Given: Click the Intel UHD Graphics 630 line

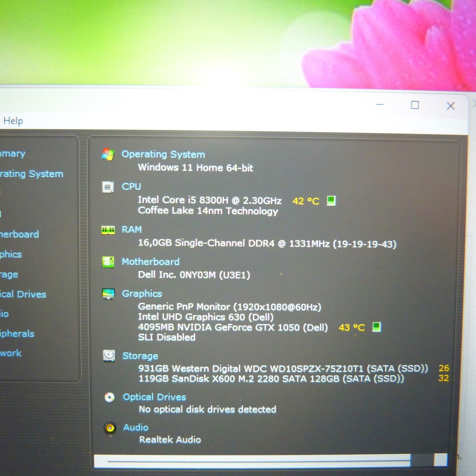Looking at the screenshot, I should [x=206, y=317].
